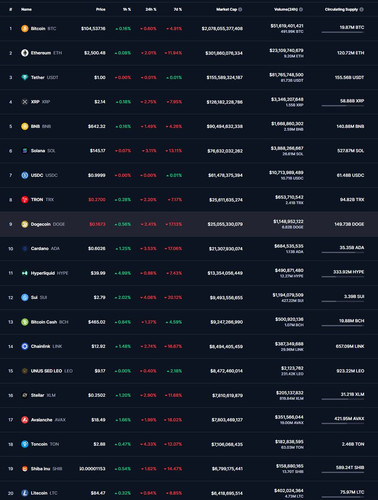Viewport: 378px width, 500px height.
Task: Click BNB's price $642.32
Action: [x=97, y=126]
